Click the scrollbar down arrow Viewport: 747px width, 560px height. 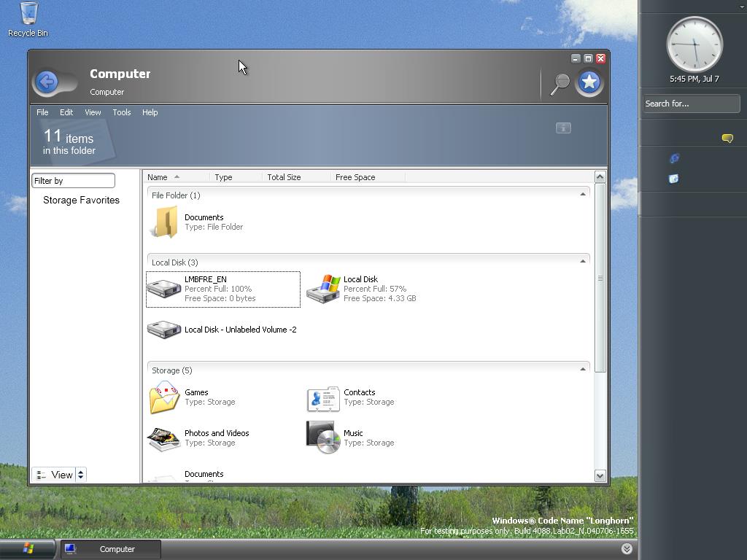click(x=600, y=475)
